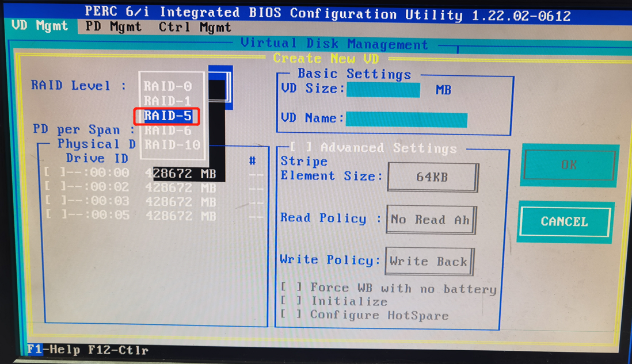Click the # column header
632x364 pixels.
[252, 161]
